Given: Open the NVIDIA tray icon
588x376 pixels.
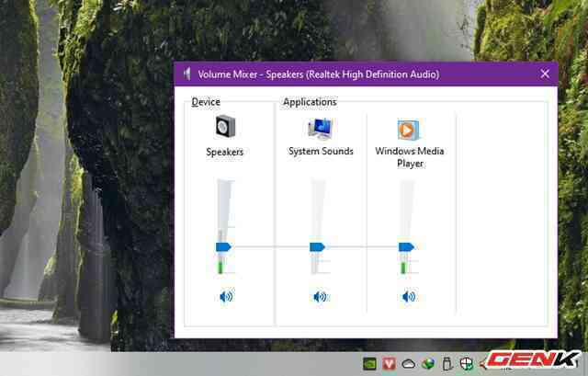Looking at the screenshot, I should click(x=369, y=364).
